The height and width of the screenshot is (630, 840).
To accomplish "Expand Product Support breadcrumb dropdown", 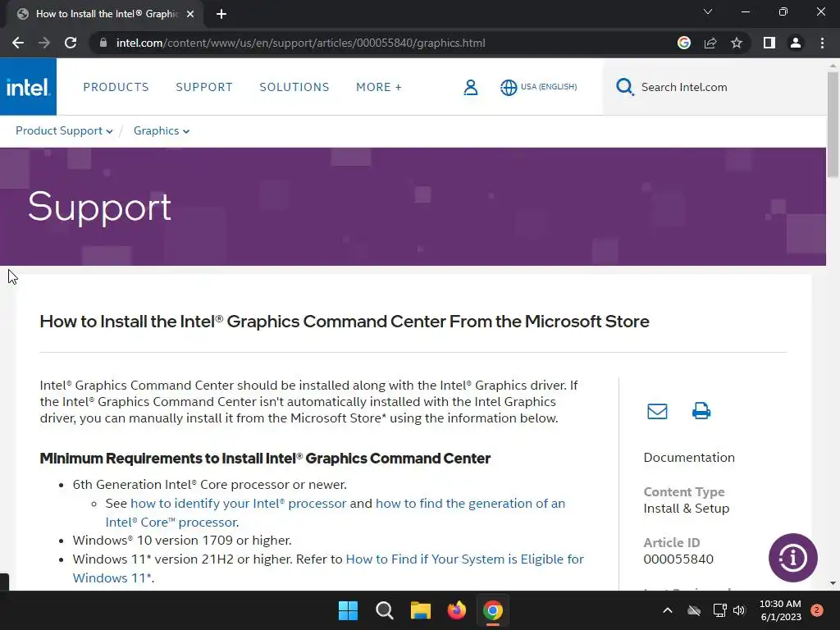I will (x=64, y=130).
